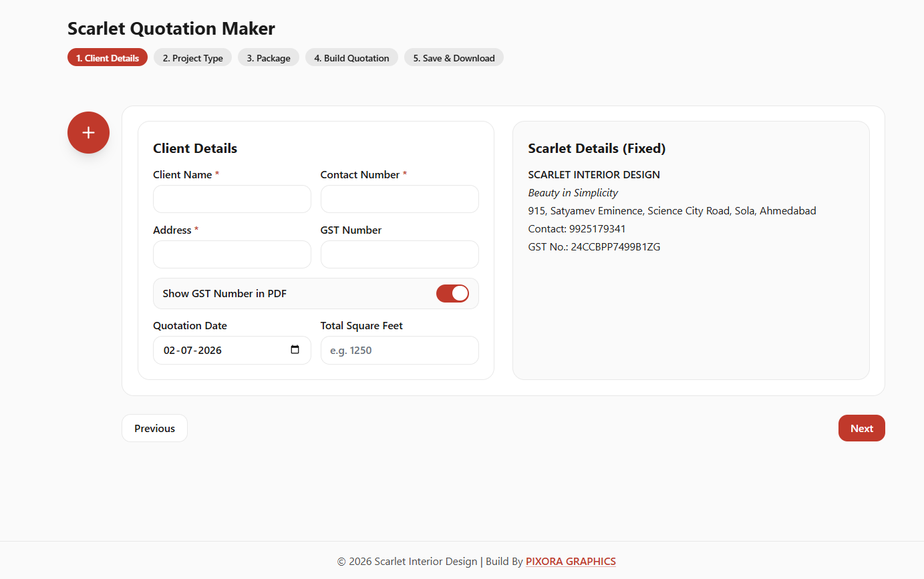This screenshot has height=579, width=924.
Task: Select the 1. Client Details step
Action: point(108,57)
